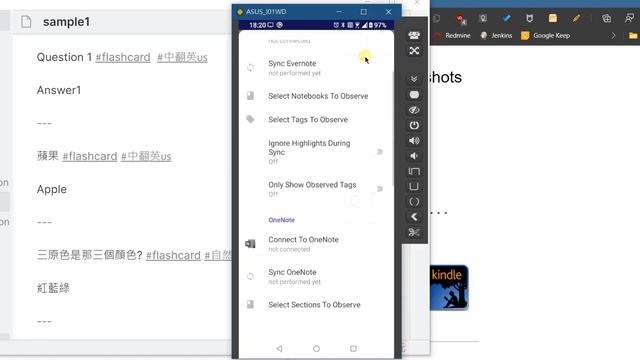
Task: Tap Android back triangle navigation button
Action: pyautogui.click(x=279, y=349)
